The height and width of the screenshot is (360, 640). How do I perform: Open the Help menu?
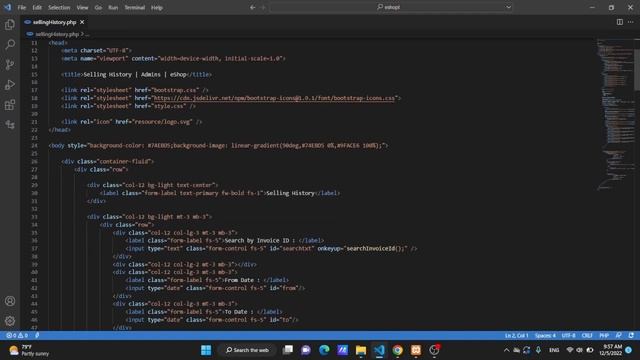coord(157,7)
